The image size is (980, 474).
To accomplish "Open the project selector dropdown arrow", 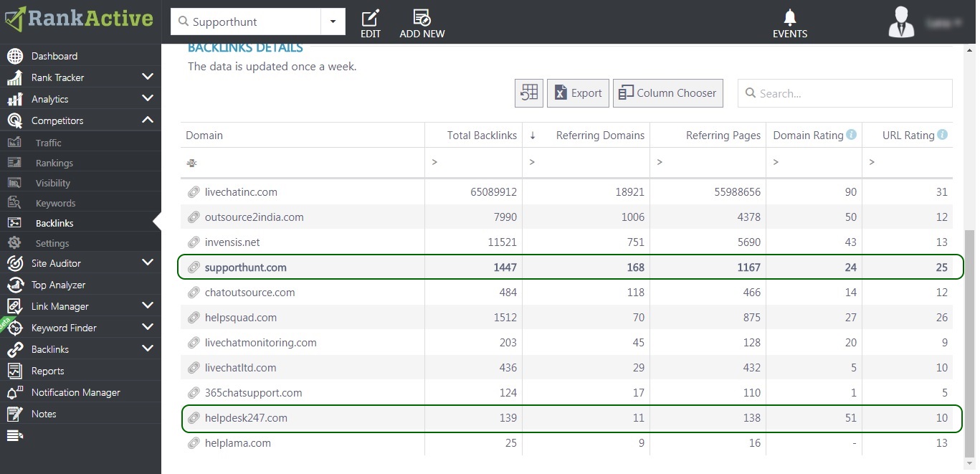I will click(333, 22).
